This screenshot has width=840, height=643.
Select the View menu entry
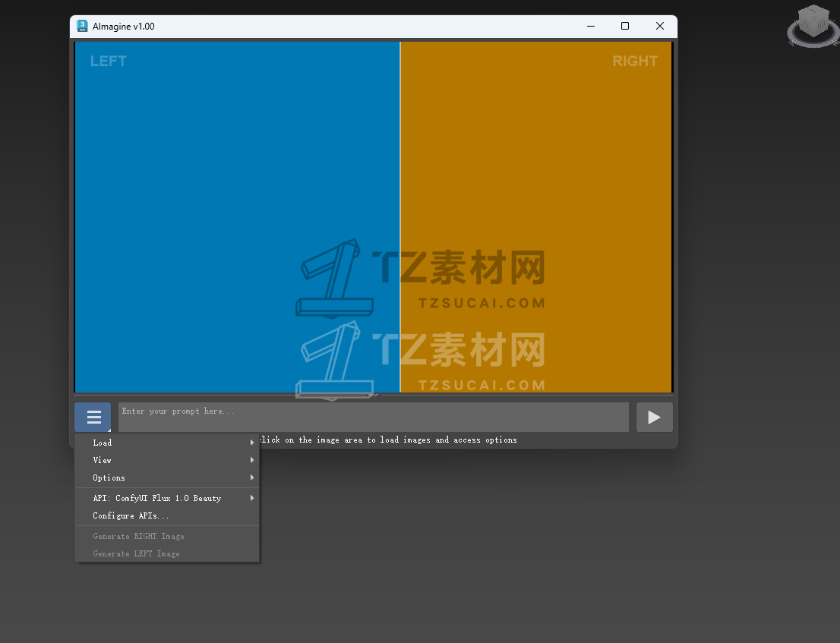(101, 460)
